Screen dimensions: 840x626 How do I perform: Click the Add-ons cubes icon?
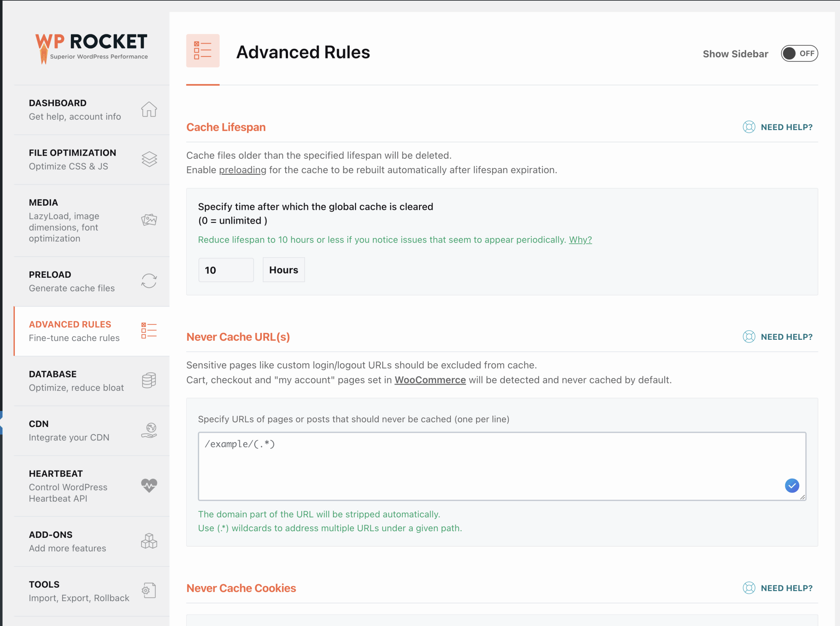[149, 541]
